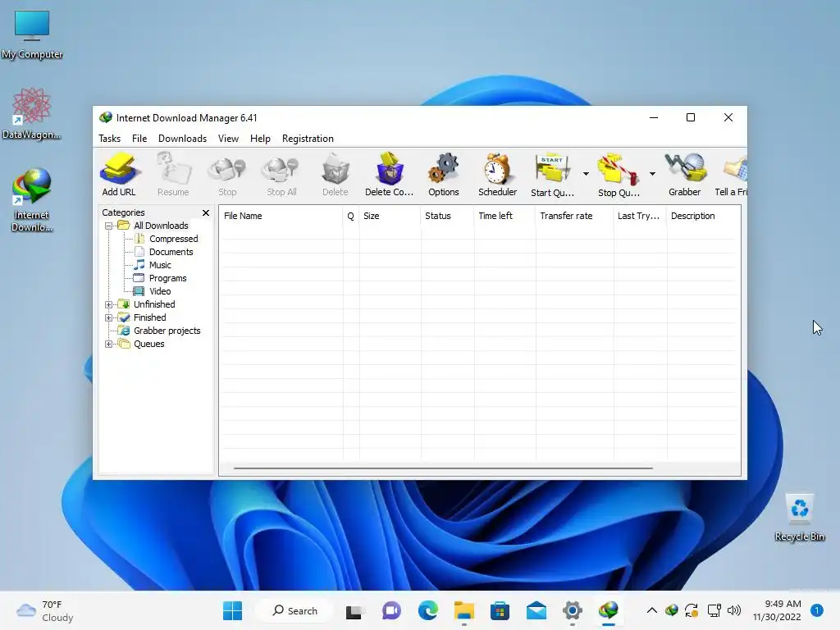Show hidden system tray icons chevron
Screen dimensions: 840x630
652,610
